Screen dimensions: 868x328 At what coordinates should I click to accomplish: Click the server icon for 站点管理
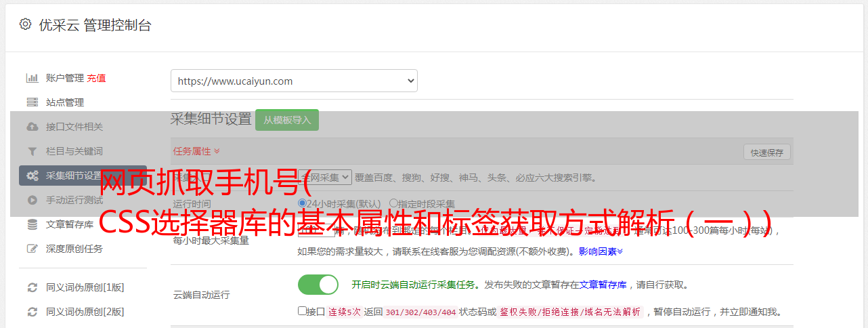(x=32, y=102)
